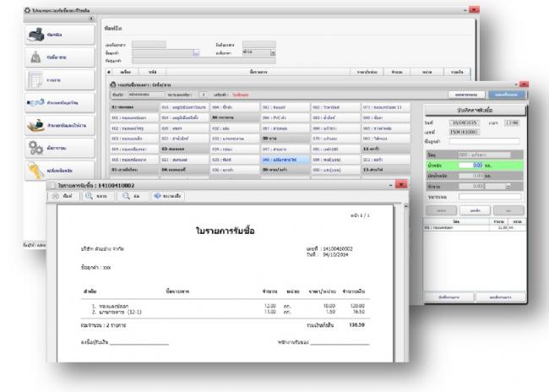
Task: Open the gears settings sidebar item
Action: click(60, 148)
